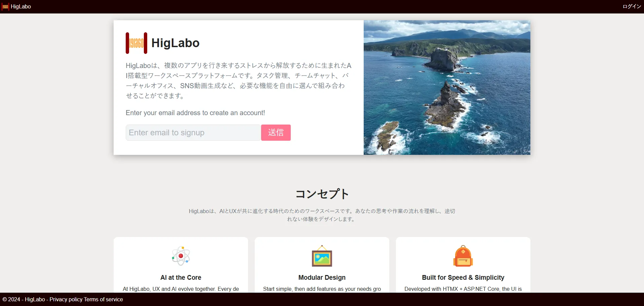The height and width of the screenshot is (306, 644).
Task: Open the ログイン login link
Action: tap(632, 6)
